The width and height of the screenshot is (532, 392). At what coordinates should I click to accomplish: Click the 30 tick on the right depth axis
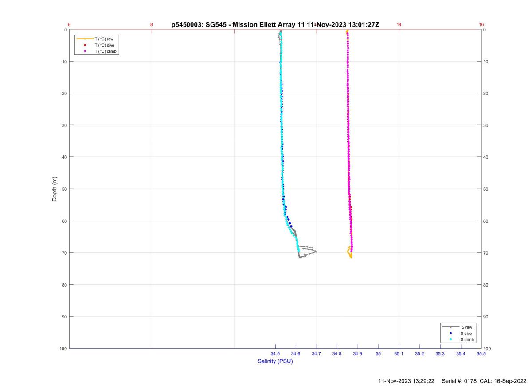click(487, 125)
